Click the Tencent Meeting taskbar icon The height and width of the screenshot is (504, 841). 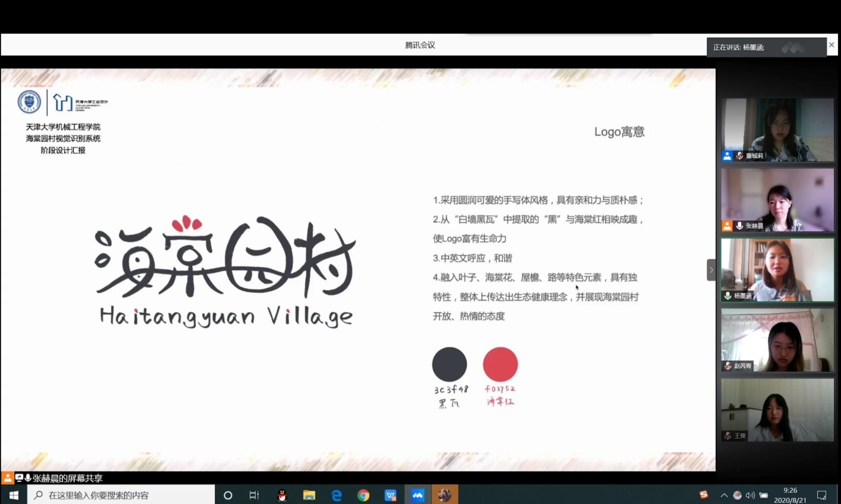[x=417, y=495]
